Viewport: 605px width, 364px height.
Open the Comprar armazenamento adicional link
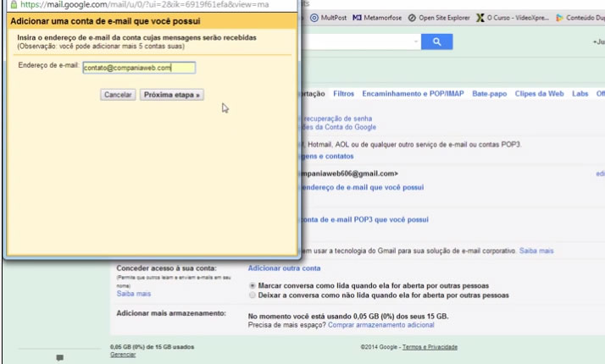click(x=380, y=325)
